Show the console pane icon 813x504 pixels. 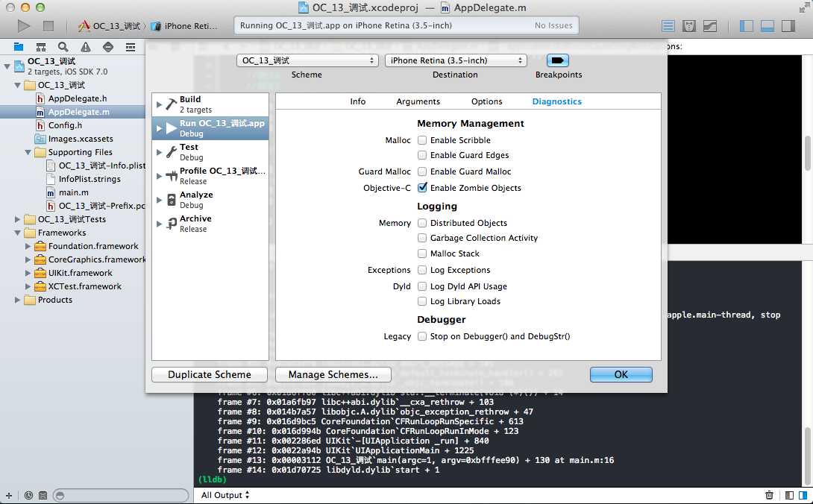tap(803, 495)
